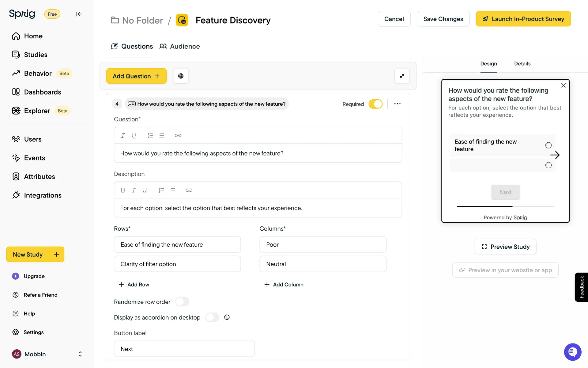
Task: Insert link in Question text toolbar
Action: [x=178, y=136]
